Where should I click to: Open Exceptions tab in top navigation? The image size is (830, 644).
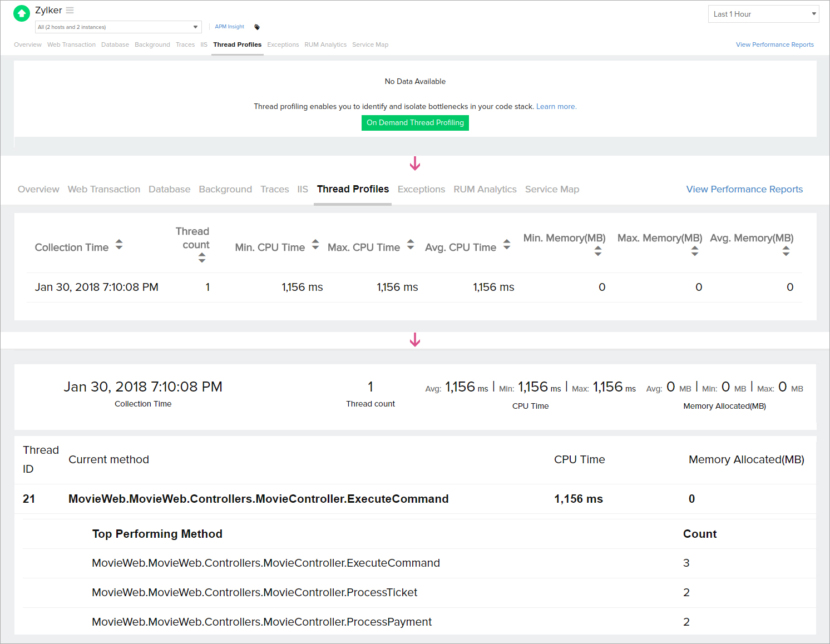coord(283,44)
